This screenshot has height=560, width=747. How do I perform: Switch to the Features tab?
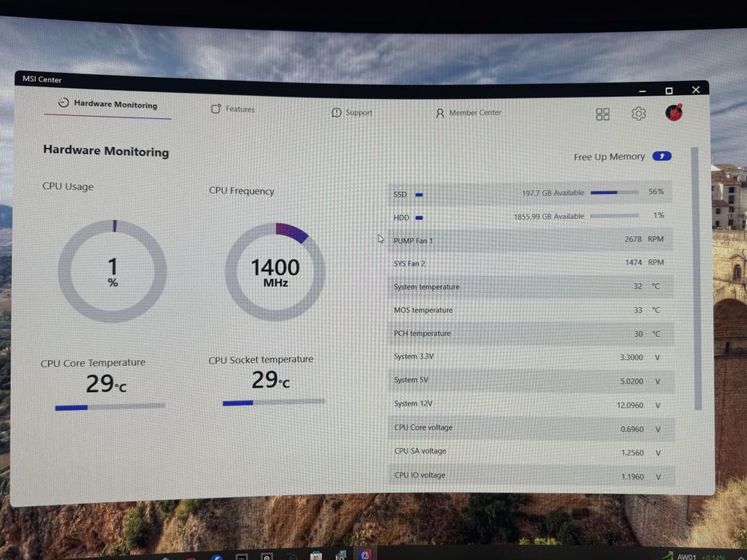pos(233,109)
